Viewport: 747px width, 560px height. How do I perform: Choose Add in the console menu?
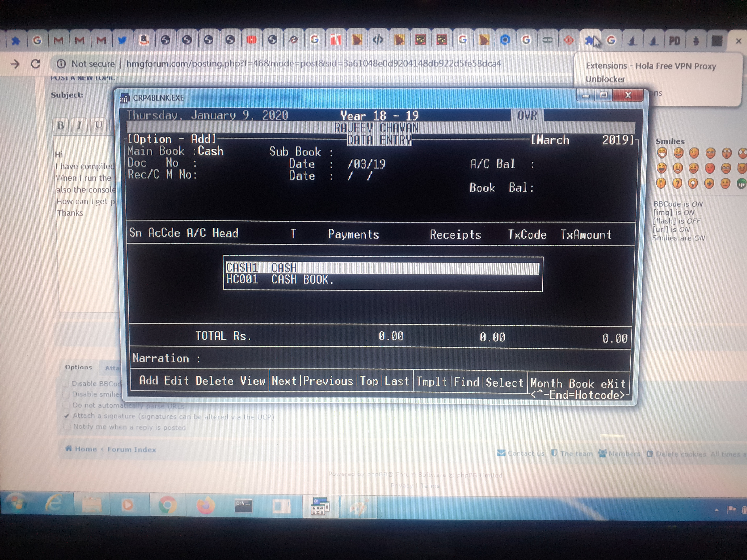149,380
